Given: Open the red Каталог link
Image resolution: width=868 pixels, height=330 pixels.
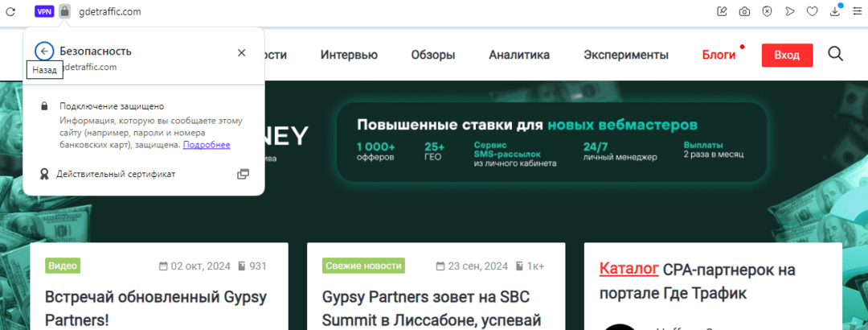Looking at the screenshot, I should click(628, 270).
